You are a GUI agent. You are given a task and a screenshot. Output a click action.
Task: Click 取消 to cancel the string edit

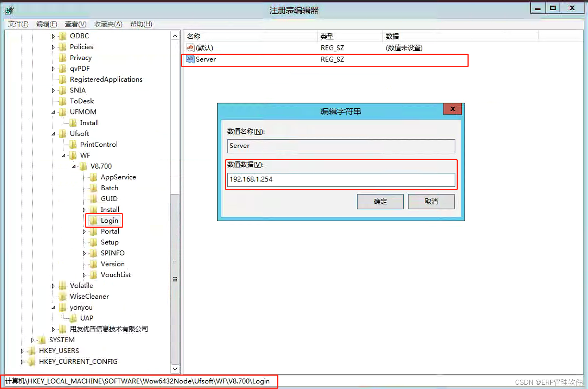point(431,202)
